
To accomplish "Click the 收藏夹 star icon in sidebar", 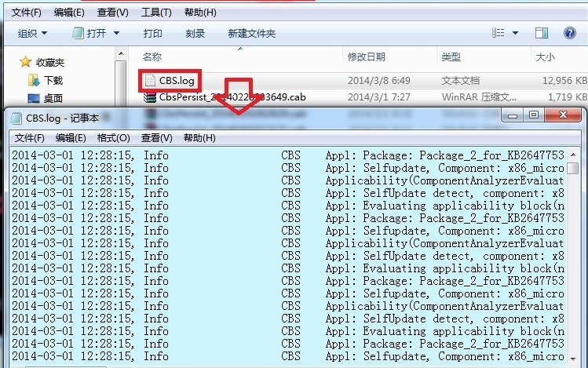I will 25,62.
